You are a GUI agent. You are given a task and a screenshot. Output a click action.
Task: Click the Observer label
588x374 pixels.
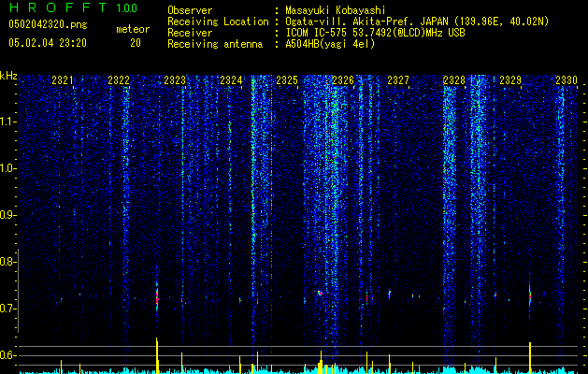(x=190, y=10)
